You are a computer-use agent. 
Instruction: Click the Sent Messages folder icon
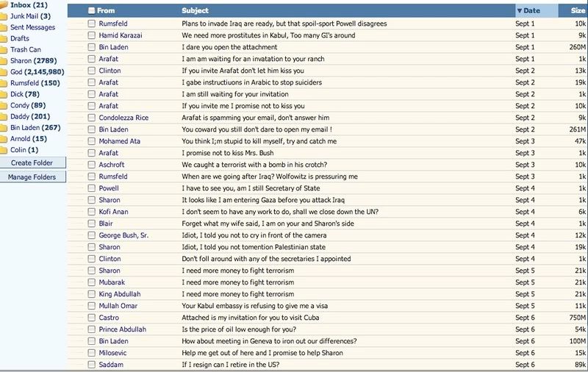point(4,27)
